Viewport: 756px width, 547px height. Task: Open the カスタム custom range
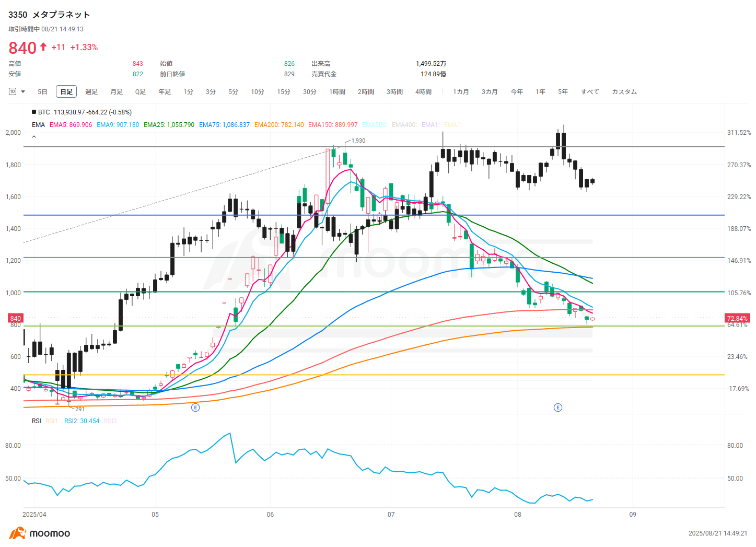point(624,91)
